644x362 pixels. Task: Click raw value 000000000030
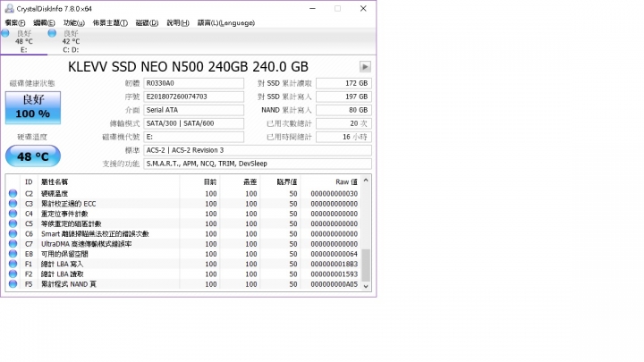[x=334, y=193]
